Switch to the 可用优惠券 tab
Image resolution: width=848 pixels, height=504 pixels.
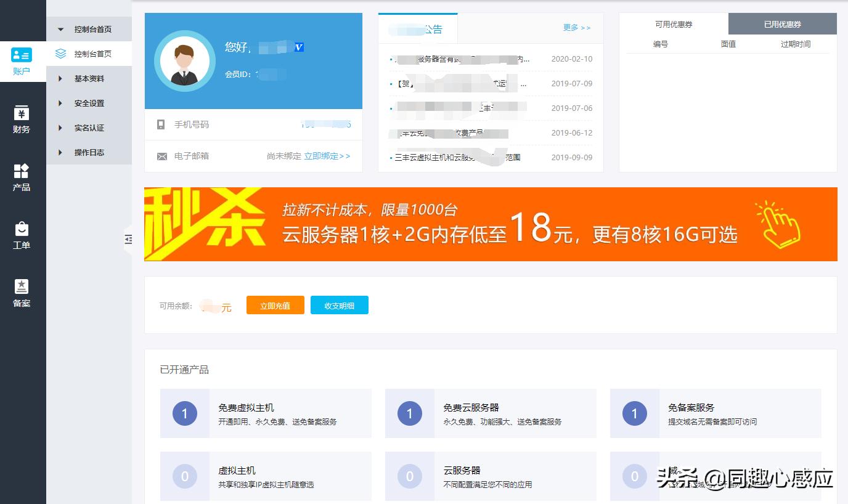click(674, 23)
